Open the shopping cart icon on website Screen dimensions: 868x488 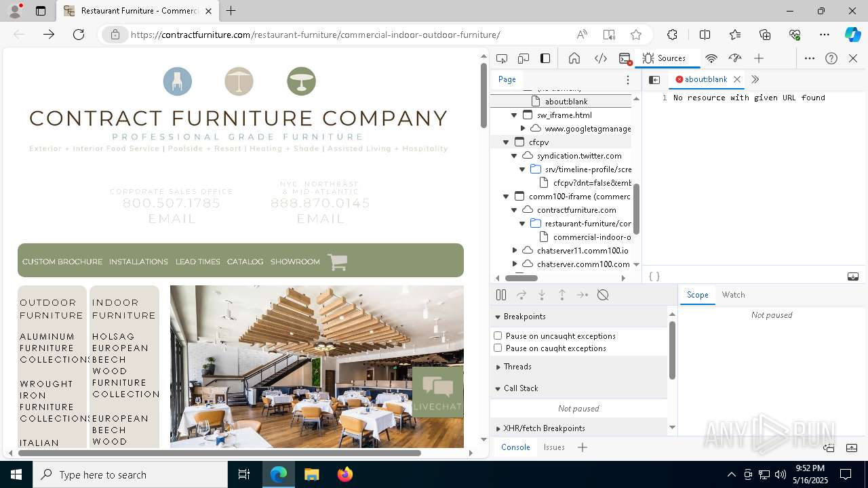(x=337, y=262)
